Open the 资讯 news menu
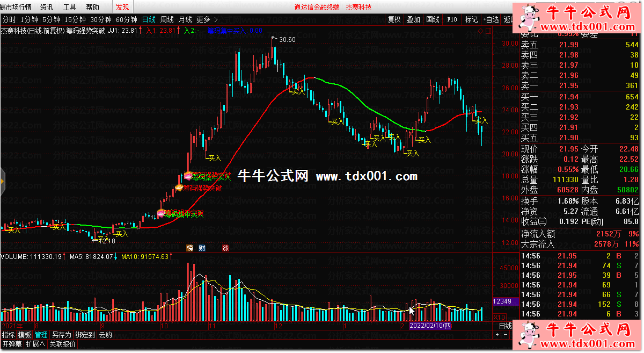 tap(46, 7)
